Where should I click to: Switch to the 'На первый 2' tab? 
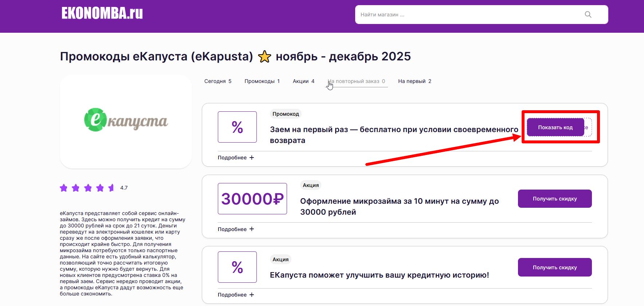(x=415, y=81)
